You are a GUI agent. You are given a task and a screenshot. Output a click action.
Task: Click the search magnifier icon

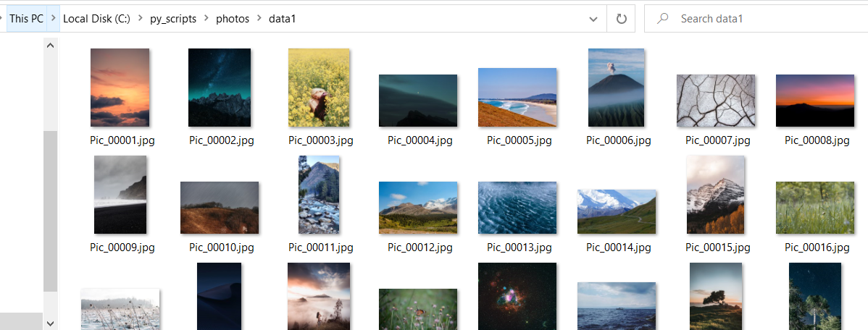pos(662,19)
